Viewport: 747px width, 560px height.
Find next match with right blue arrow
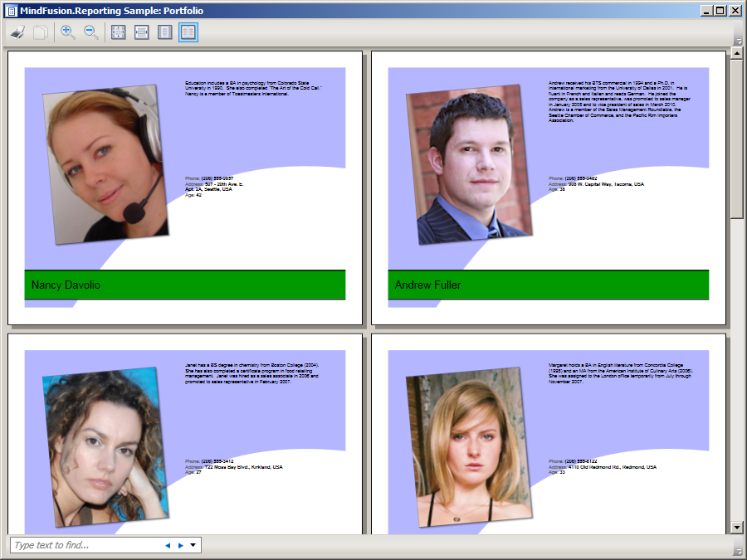pyautogui.click(x=181, y=545)
